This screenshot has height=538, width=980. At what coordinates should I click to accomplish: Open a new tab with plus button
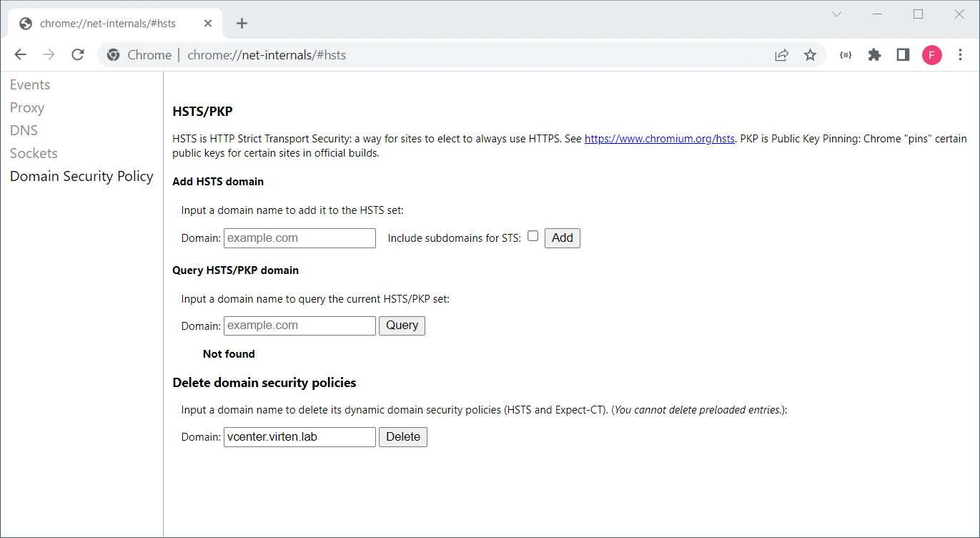pos(242,24)
